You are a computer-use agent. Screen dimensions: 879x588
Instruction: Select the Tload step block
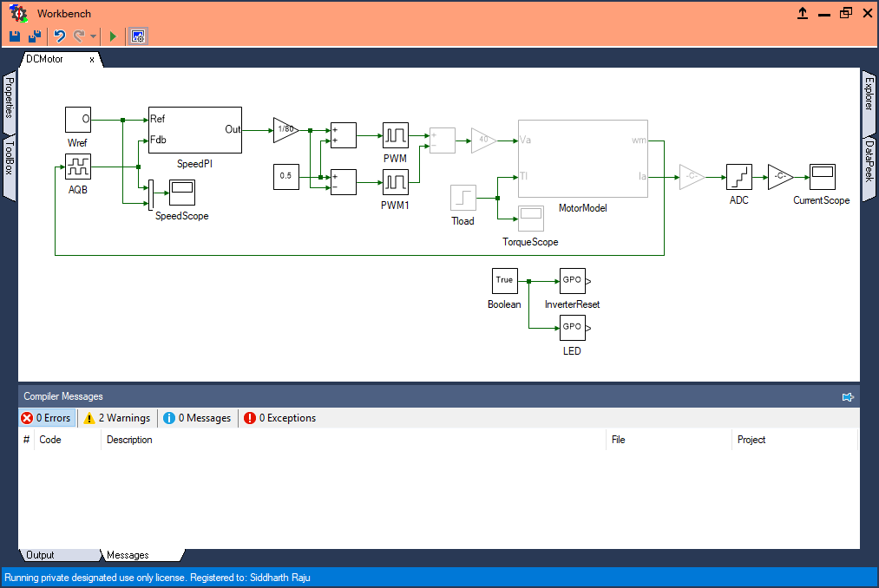[463, 198]
